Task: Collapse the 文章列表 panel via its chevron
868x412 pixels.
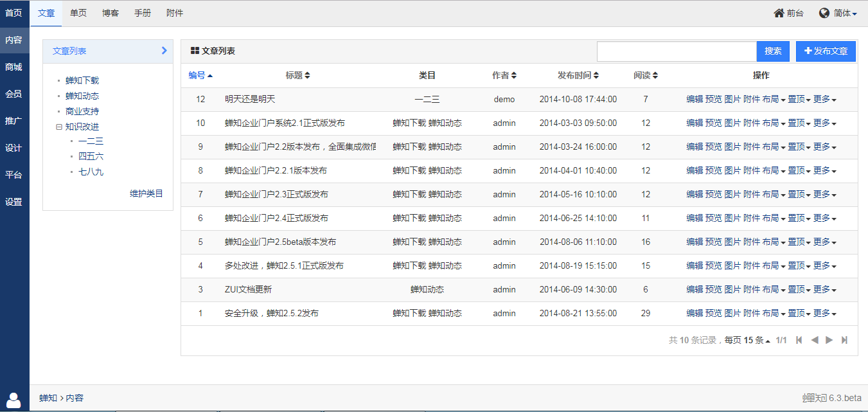Action: tap(164, 50)
